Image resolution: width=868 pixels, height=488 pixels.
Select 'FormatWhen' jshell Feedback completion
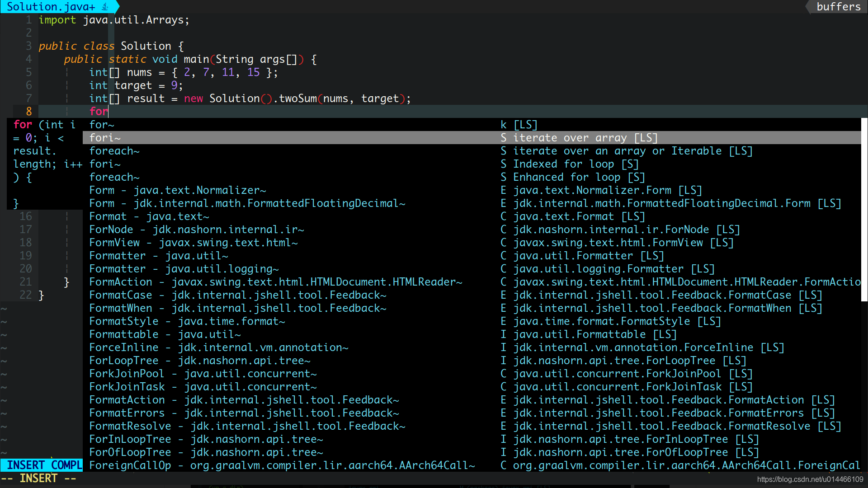tap(472, 308)
